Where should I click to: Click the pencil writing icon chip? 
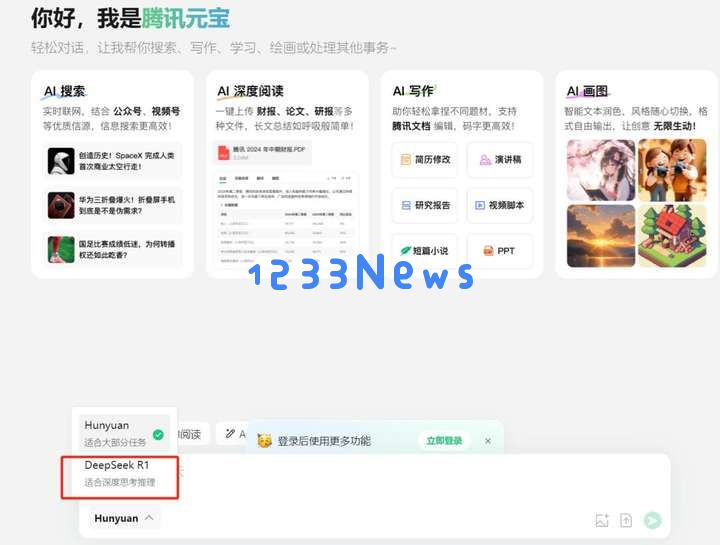click(230, 434)
